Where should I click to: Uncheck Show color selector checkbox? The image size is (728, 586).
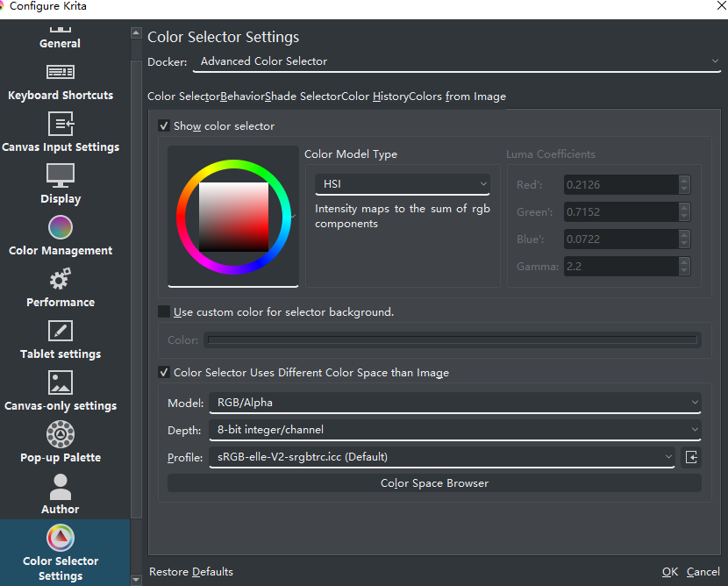coord(164,126)
